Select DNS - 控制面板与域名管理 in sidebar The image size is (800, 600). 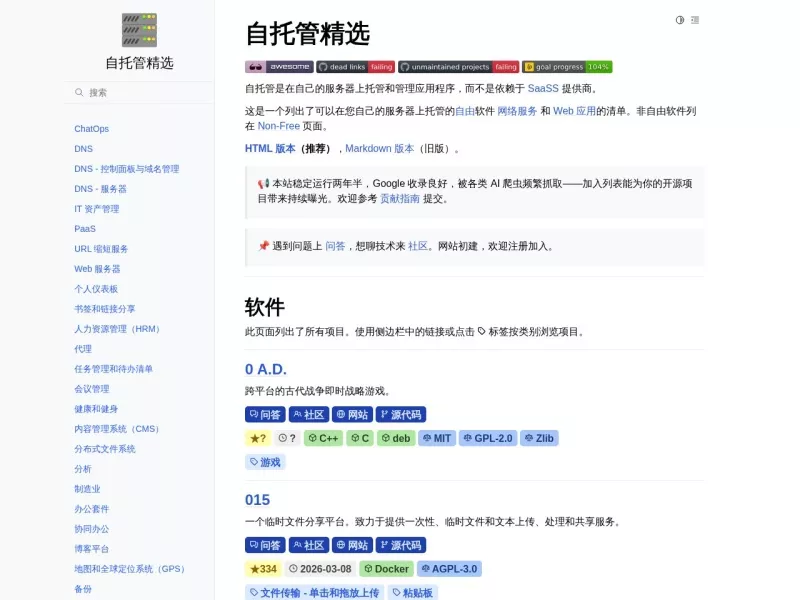point(127,169)
